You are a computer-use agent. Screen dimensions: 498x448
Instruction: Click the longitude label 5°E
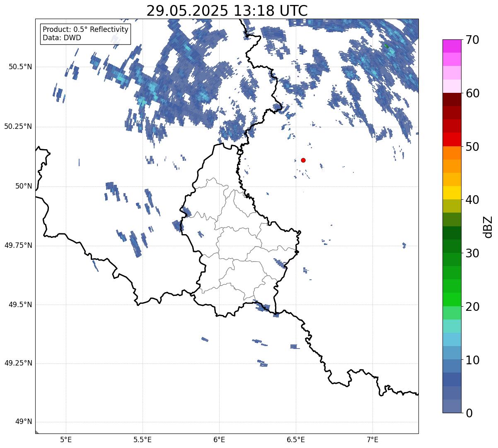[66, 439]
